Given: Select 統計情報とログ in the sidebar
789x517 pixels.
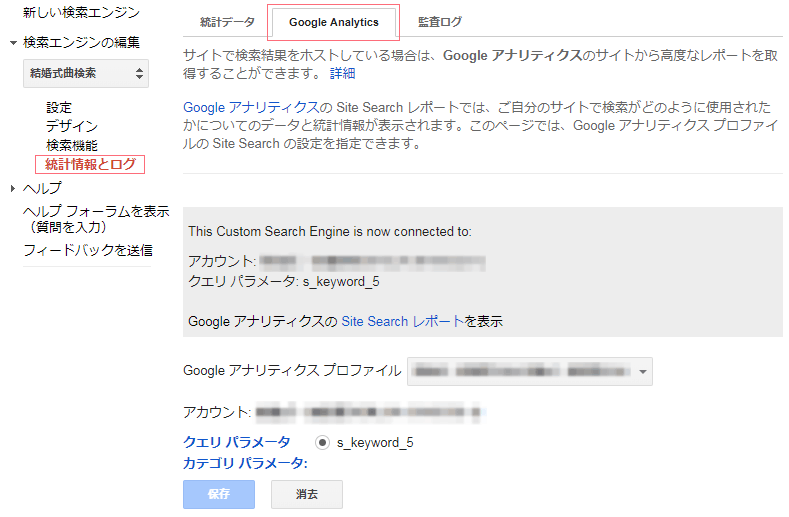Looking at the screenshot, I should point(91,164).
